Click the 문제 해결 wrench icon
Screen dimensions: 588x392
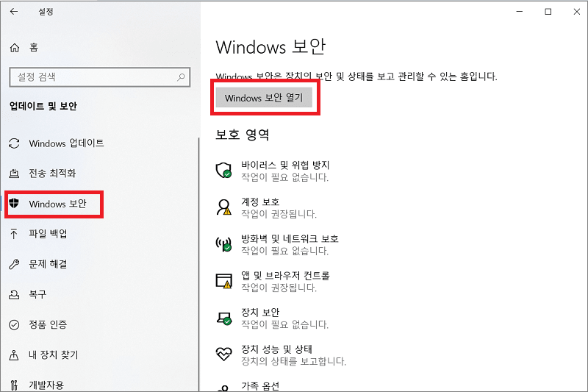(x=14, y=264)
